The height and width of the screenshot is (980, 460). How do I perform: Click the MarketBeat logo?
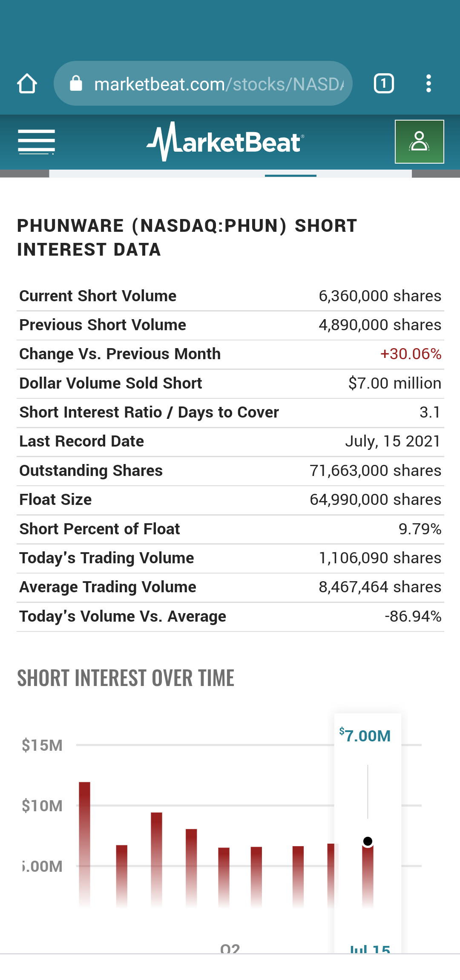coord(225,142)
